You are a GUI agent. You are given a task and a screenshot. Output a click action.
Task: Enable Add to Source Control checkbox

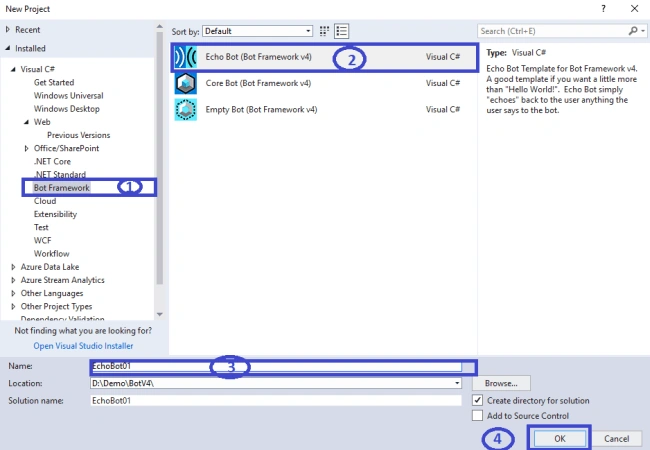pos(477,415)
